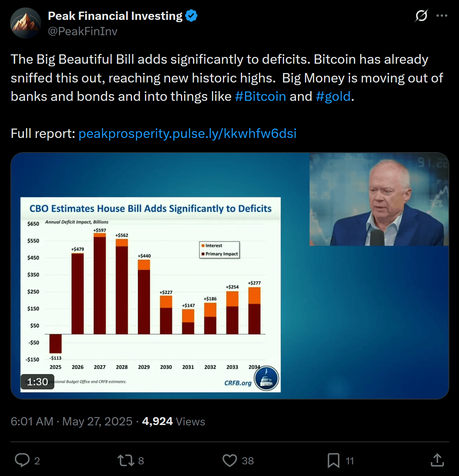459x476 pixels.
Task: Click the Peak Financial Investing display name
Action: click(115, 16)
